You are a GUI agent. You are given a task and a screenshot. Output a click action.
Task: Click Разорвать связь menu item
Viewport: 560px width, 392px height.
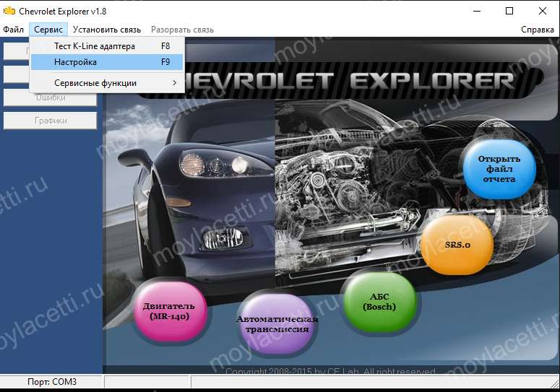tap(182, 30)
